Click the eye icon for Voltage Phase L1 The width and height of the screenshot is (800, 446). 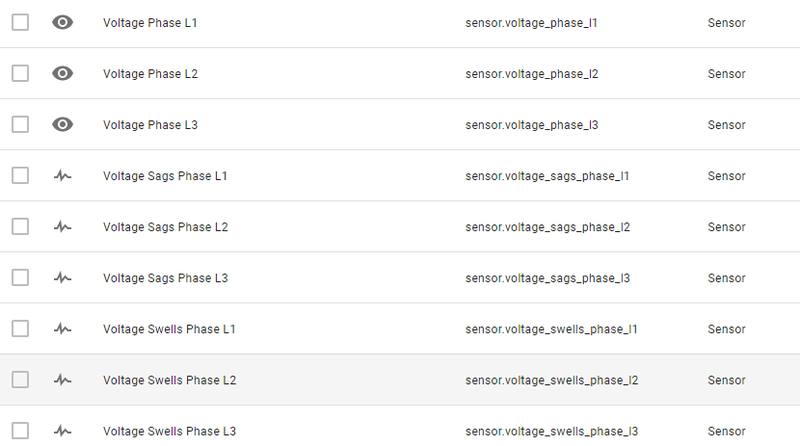point(63,22)
